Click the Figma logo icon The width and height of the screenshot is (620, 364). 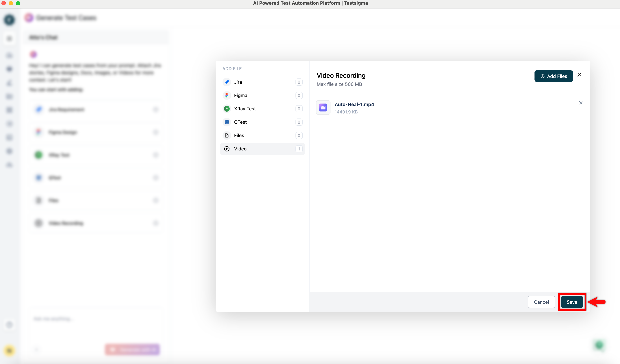[227, 95]
